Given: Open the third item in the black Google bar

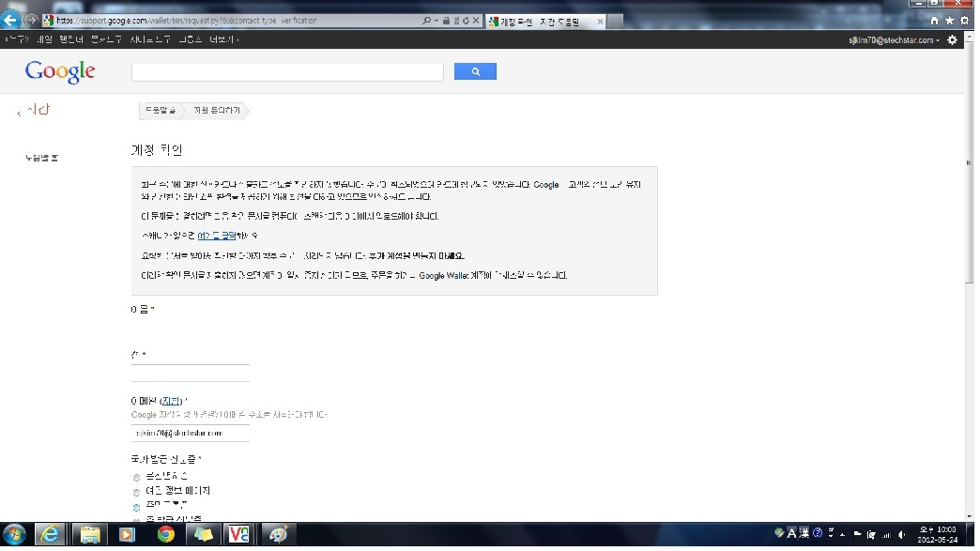Looking at the screenshot, I should tap(71, 40).
